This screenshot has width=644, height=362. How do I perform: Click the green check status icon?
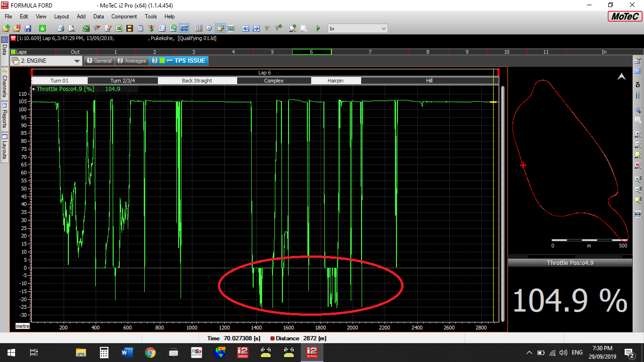point(173,28)
